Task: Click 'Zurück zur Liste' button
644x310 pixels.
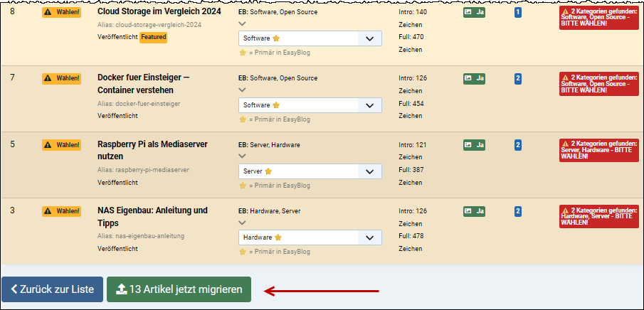Action: [x=52, y=289]
